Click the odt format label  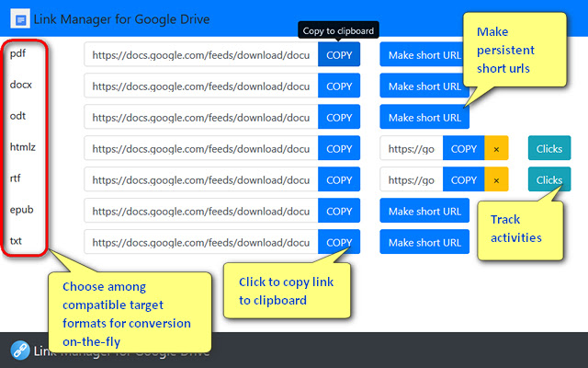tap(17, 116)
